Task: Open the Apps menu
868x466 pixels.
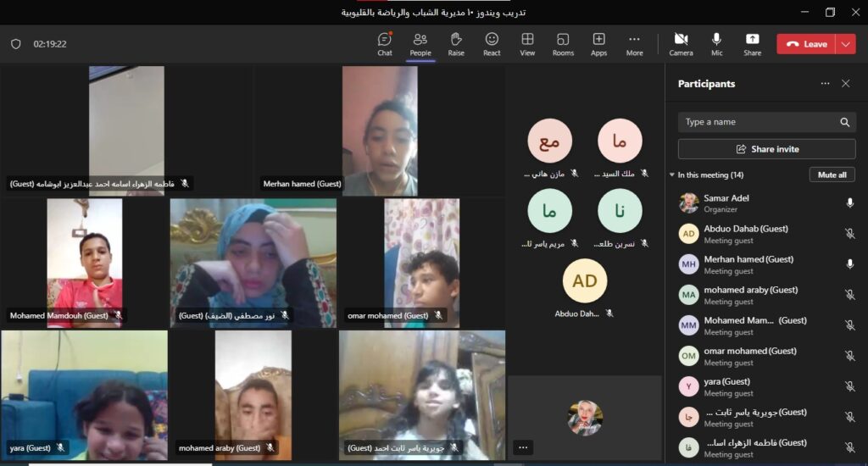Action: tap(598, 44)
